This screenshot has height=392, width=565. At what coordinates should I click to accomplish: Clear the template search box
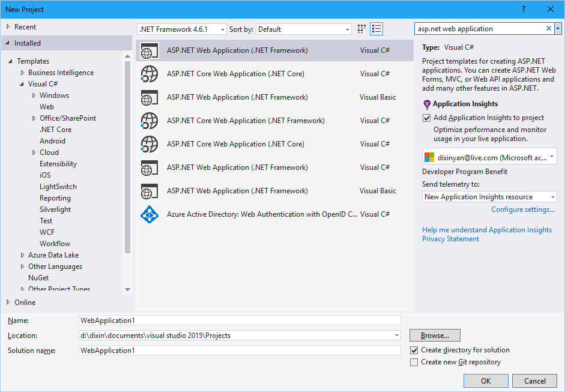548,28
